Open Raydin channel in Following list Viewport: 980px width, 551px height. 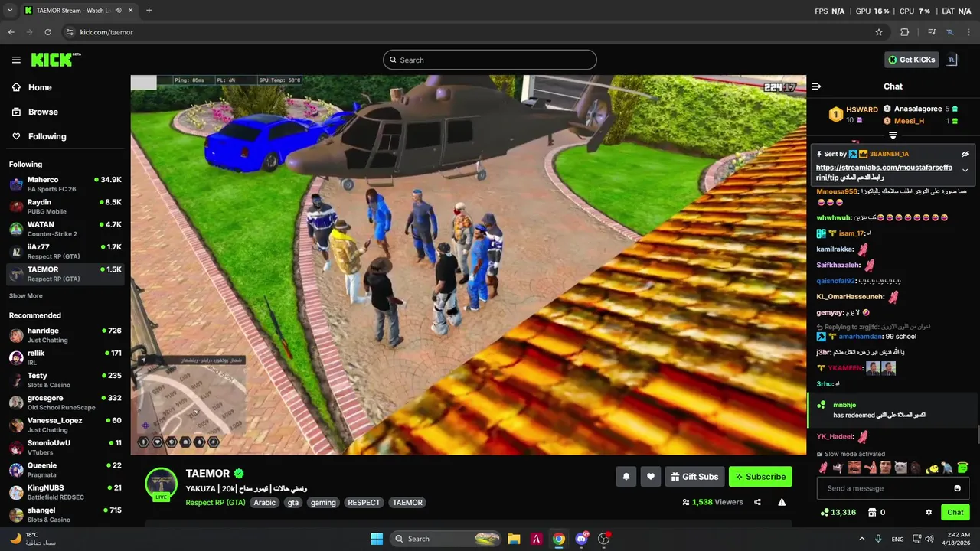coord(65,207)
